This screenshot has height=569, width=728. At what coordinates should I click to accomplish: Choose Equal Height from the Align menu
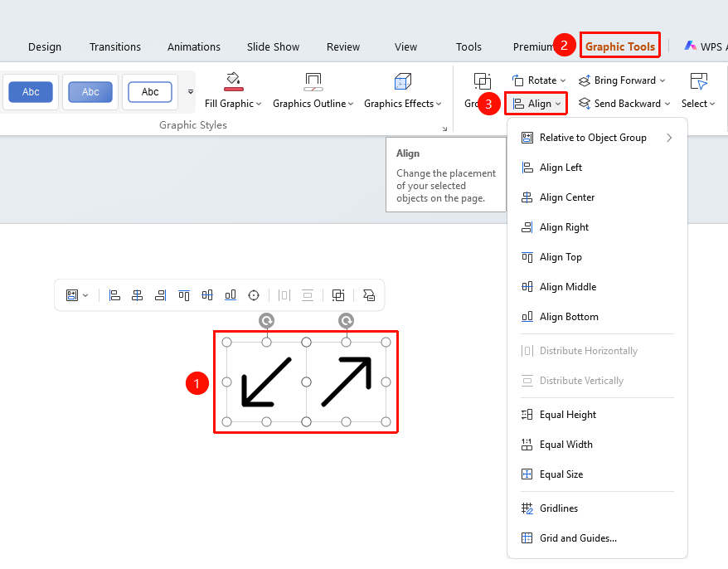597,415
